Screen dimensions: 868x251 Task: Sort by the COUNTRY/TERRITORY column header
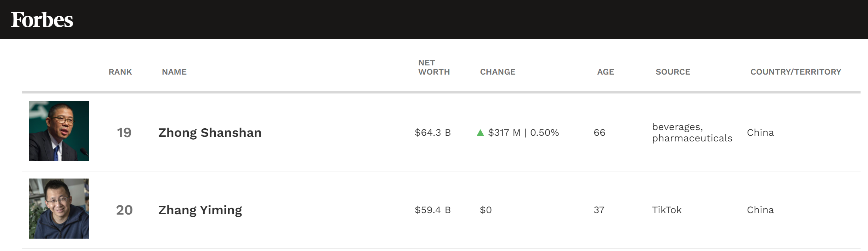coord(796,72)
